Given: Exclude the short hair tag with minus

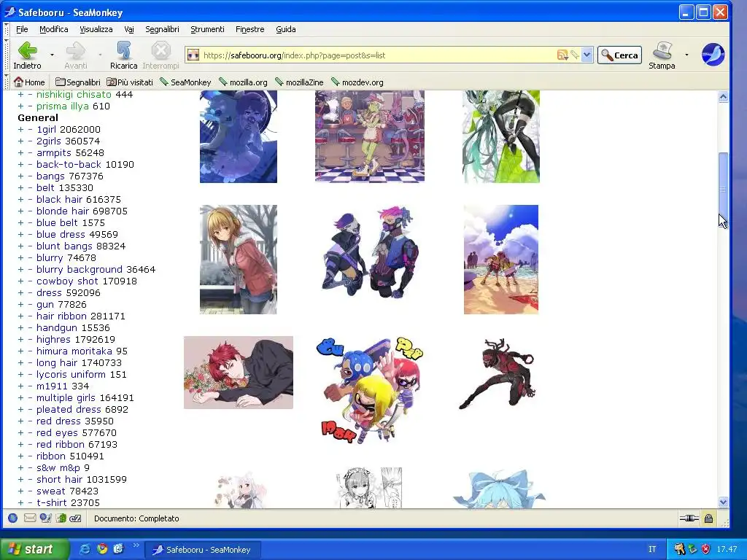Looking at the screenshot, I should [30, 480].
